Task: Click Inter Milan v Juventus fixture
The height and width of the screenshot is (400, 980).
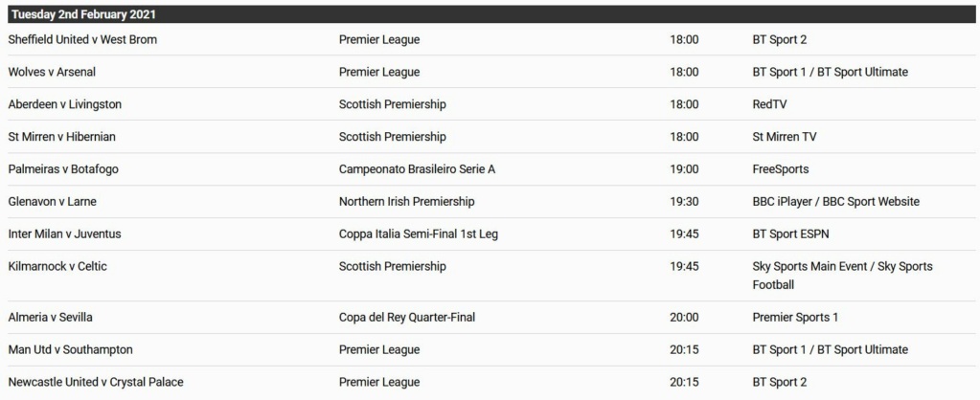Action: [x=65, y=234]
